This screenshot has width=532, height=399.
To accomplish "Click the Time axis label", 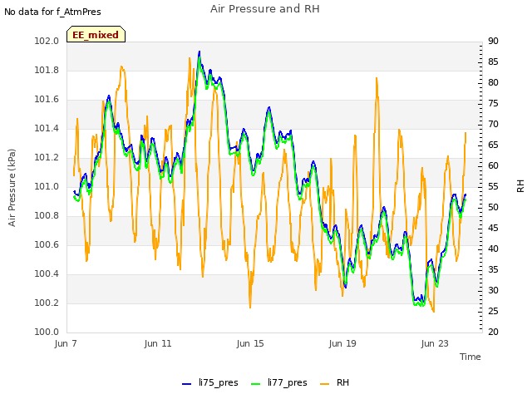I will coord(470,357).
